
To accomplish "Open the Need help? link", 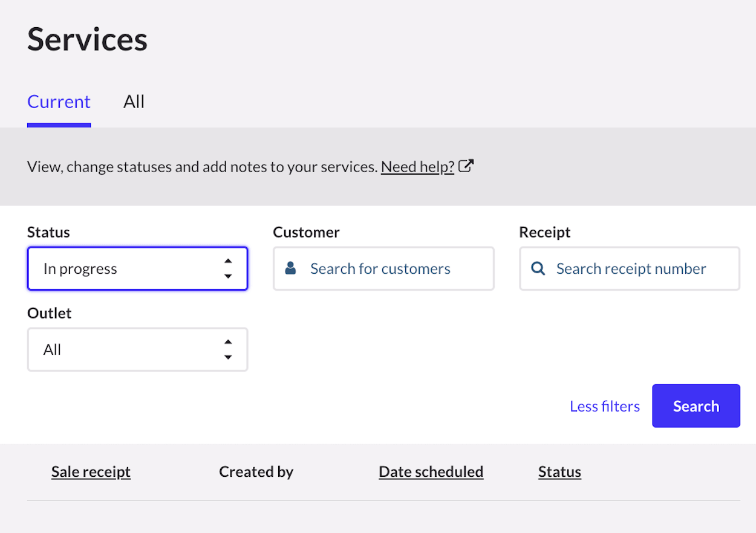I will (417, 167).
